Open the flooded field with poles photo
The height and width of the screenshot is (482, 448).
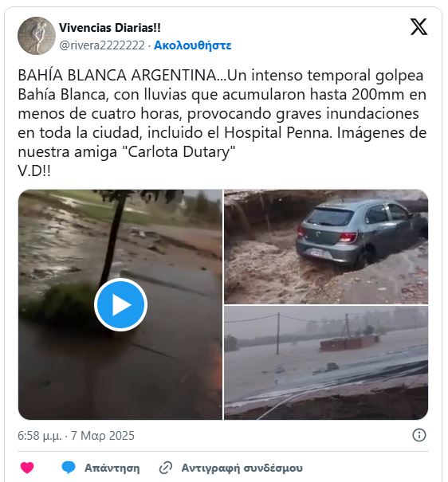pos(326,362)
